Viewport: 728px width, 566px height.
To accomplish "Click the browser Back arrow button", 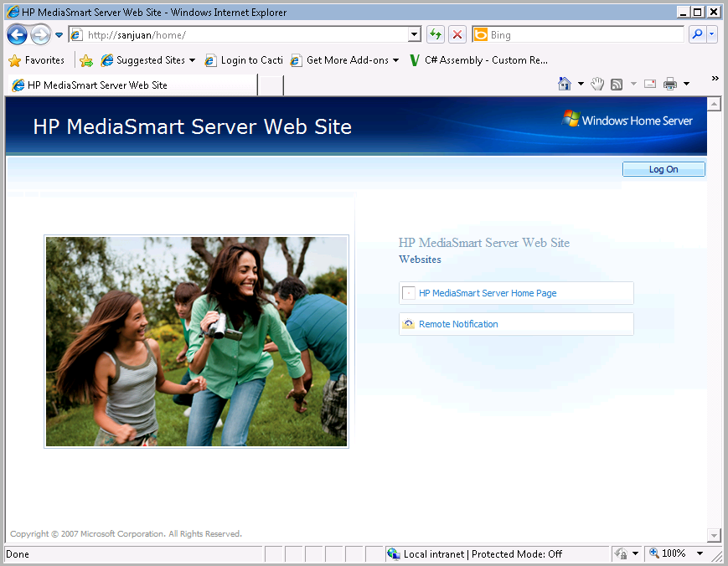I will 18,35.
